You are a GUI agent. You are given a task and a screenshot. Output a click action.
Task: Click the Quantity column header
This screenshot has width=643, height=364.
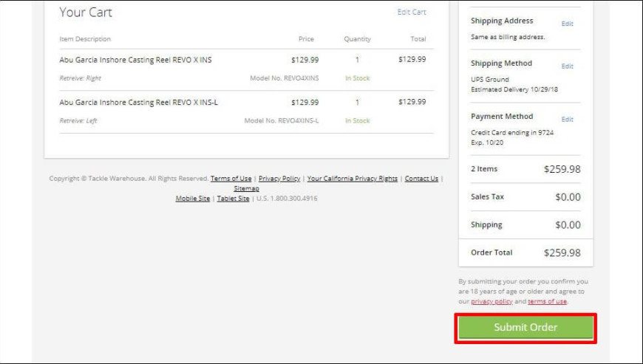click(357, 39)
